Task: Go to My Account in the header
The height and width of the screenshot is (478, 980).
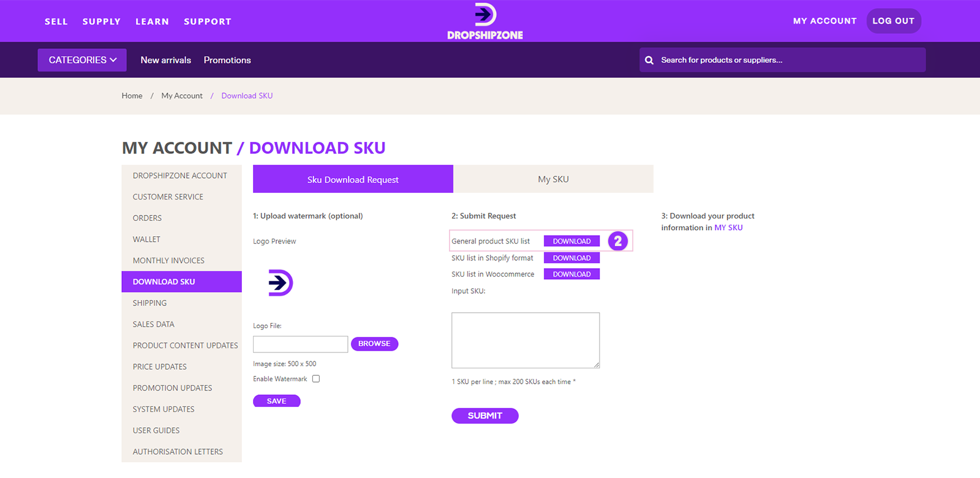Action: pos(825,21)
